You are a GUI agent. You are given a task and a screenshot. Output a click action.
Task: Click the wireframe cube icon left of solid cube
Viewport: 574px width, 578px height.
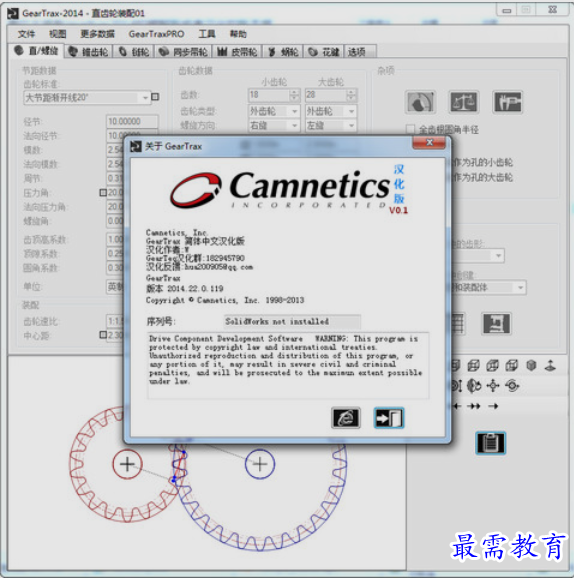(x=512, y=365)
